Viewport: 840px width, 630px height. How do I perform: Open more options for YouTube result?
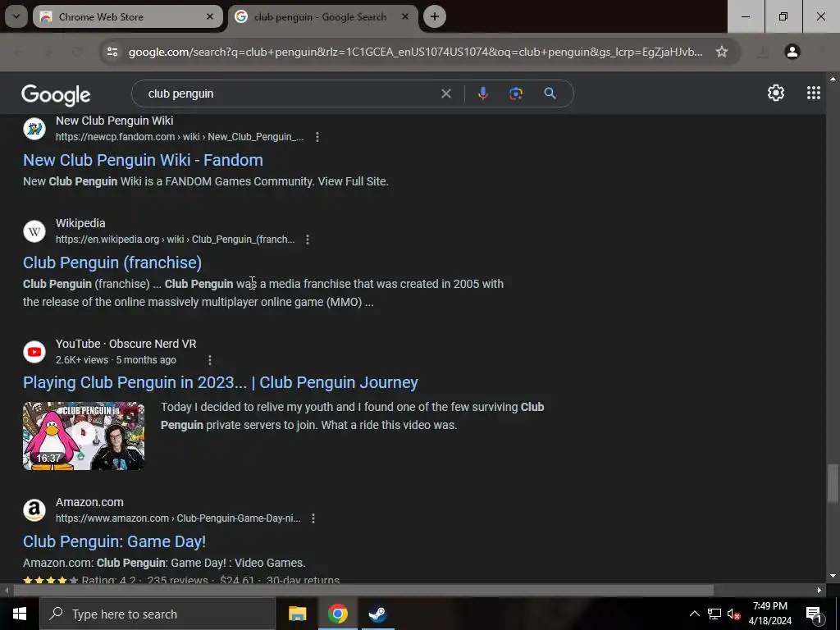click(x=210, y=360)
